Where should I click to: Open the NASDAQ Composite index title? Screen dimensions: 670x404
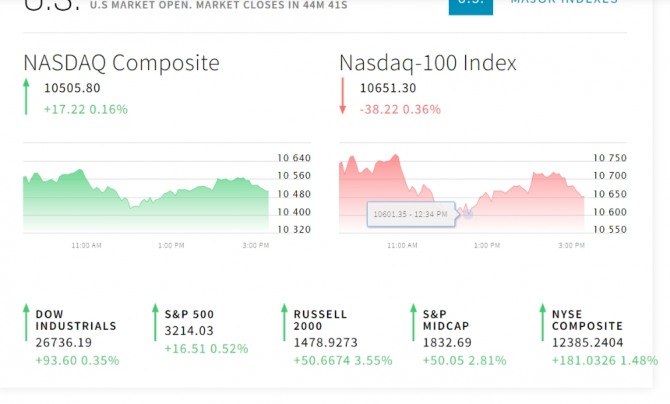[121, 63]
